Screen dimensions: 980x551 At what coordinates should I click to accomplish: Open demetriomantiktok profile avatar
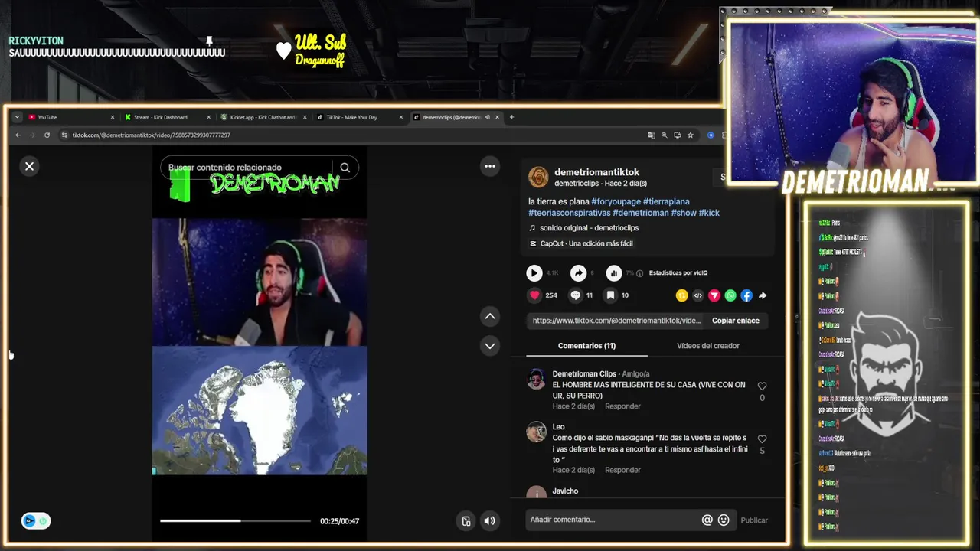[538, 177]
